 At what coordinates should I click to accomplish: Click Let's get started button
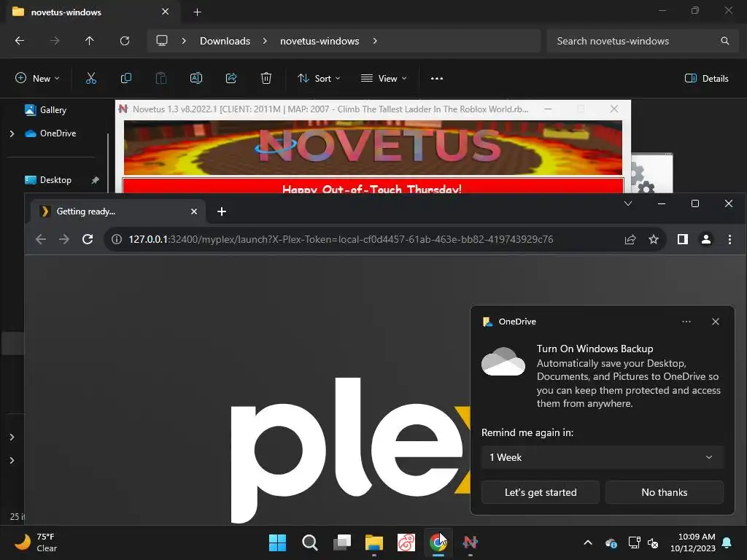(x=541, y=492)
